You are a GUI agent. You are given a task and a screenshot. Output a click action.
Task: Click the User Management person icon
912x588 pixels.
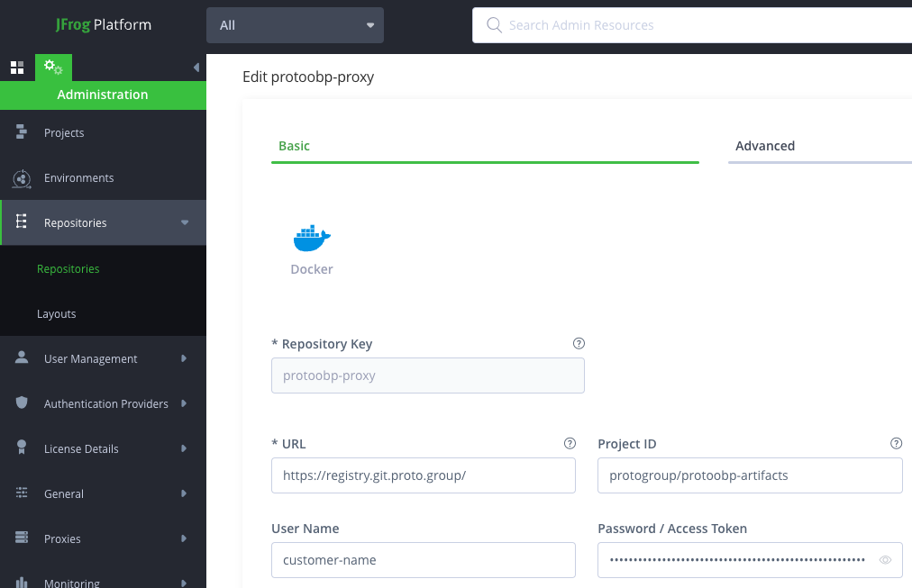tap(22, 357)
